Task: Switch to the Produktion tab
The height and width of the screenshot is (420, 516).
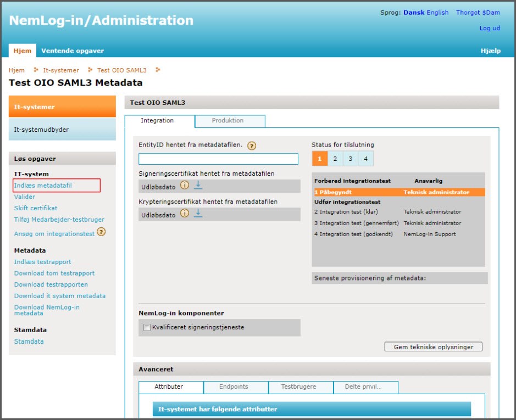Action: tap(230, 121)
